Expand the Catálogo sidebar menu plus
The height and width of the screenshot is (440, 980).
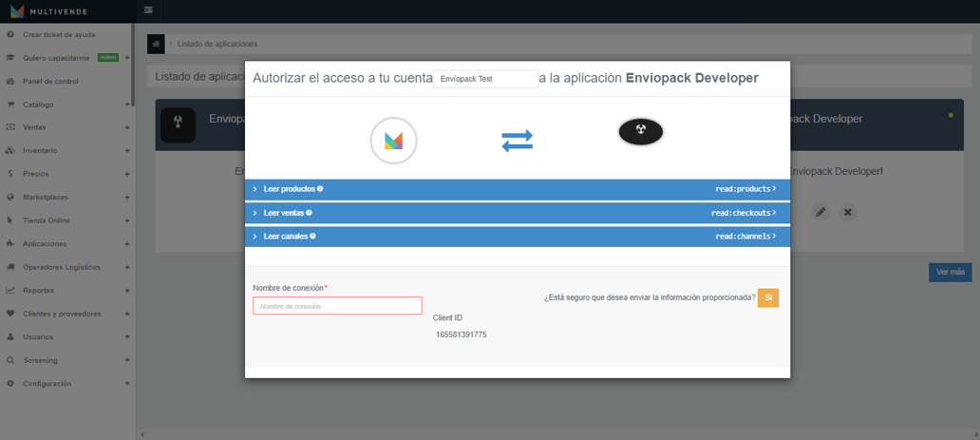tap(127, 105)
